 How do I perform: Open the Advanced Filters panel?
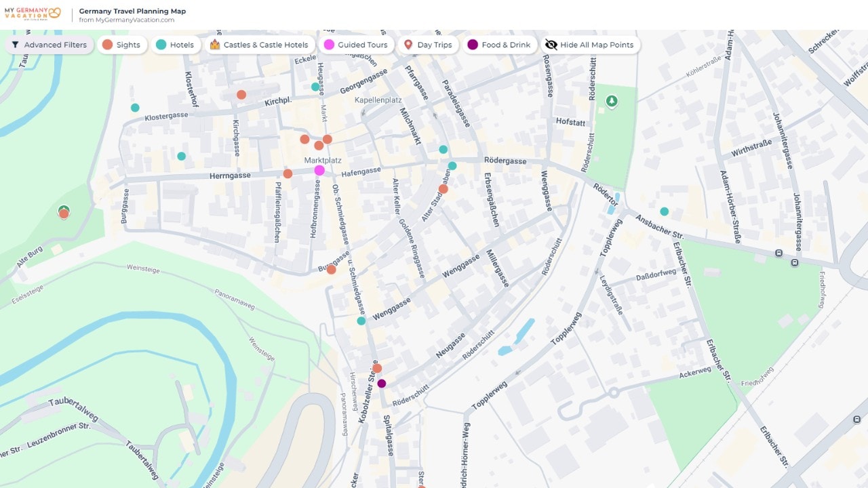click(50, 45)
